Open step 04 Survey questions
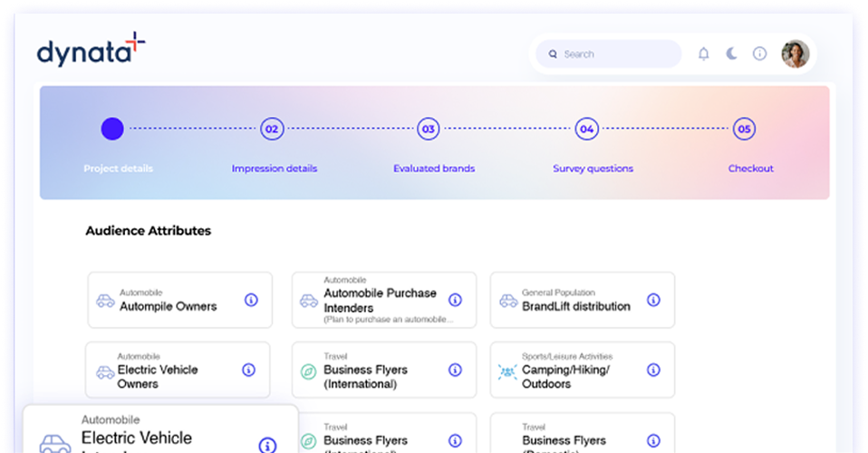This screenshot has width=868, height=453. (x=587, y=130)
